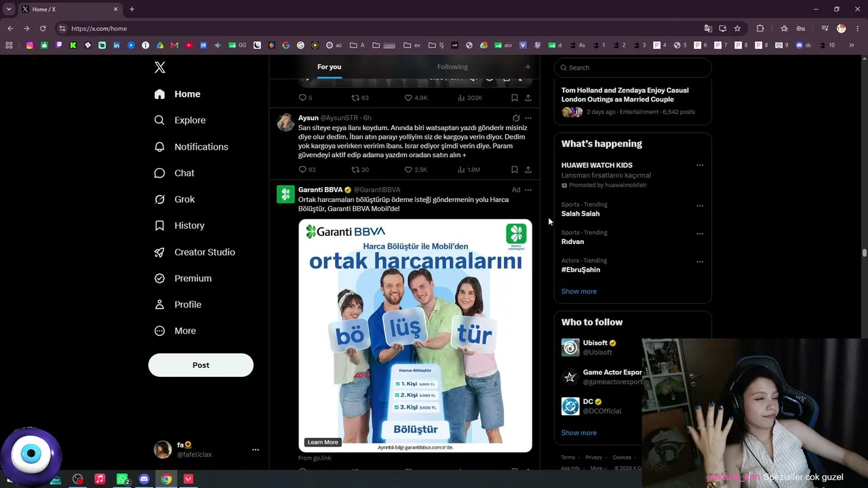Open WhatsApp from the taskbar
868x488 pixels.
coord(122,479)
